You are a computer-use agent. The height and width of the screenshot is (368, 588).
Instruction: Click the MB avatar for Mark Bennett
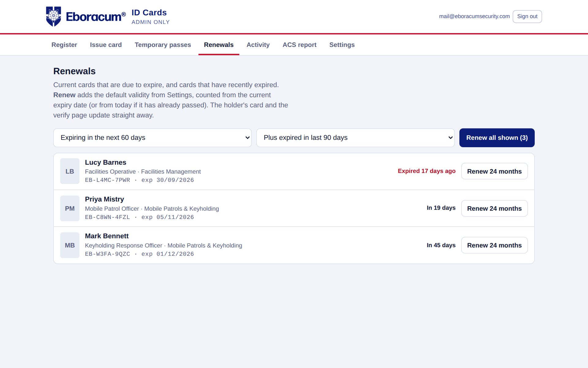click(70, 245)
